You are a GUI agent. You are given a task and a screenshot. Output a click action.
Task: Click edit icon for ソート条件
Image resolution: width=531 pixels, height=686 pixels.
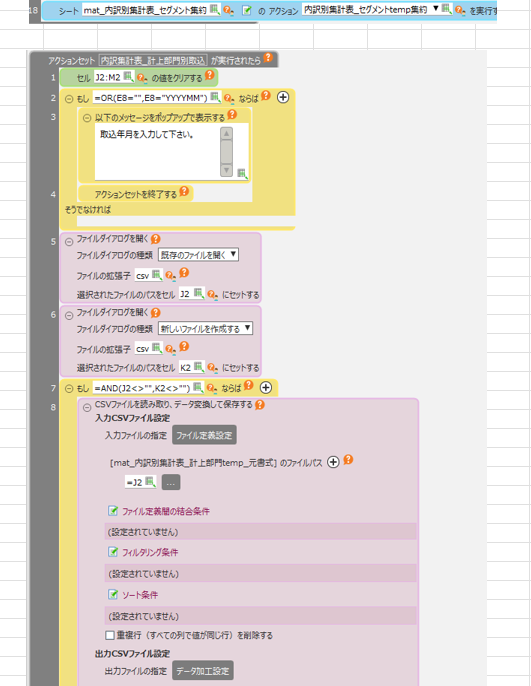[x=113, y=594]
